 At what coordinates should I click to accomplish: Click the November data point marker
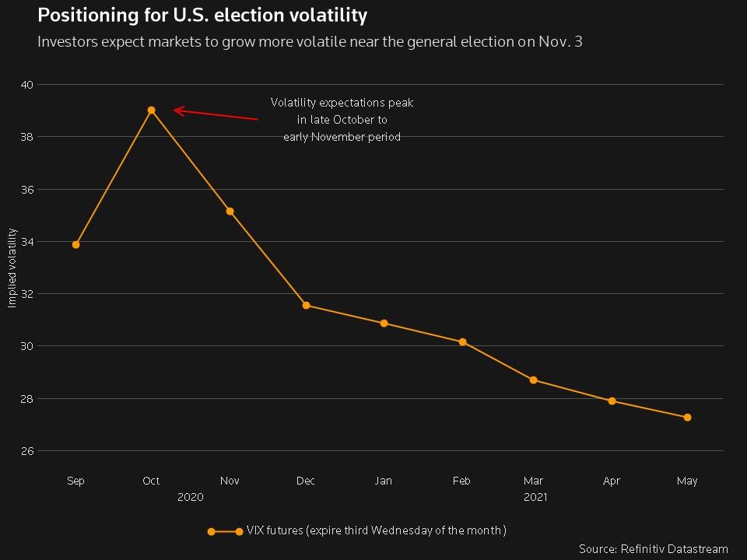230,212
